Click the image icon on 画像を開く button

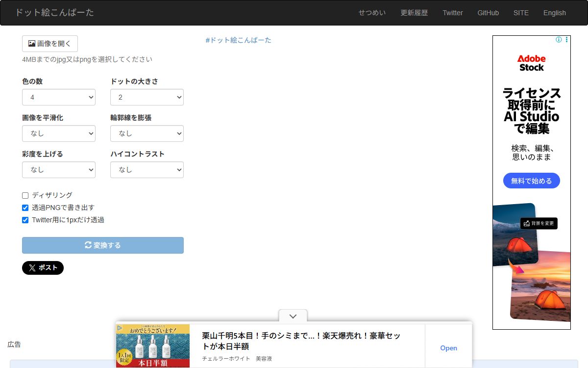click(32, 44)
